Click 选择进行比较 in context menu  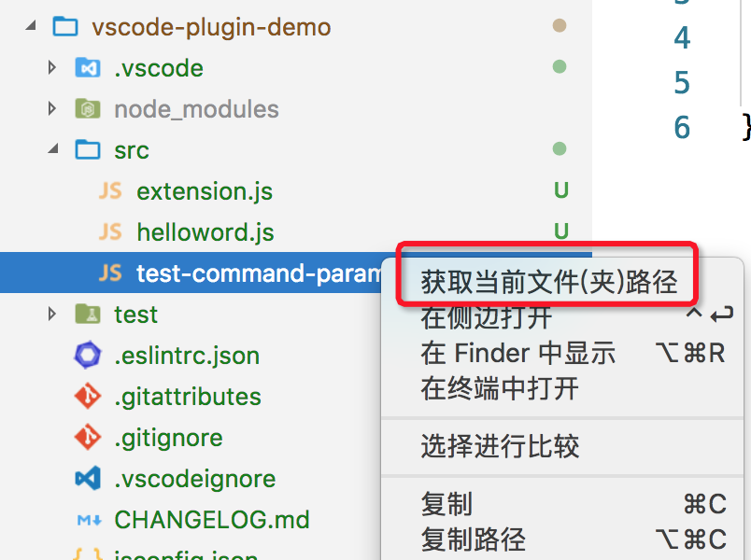pos(500,446)
